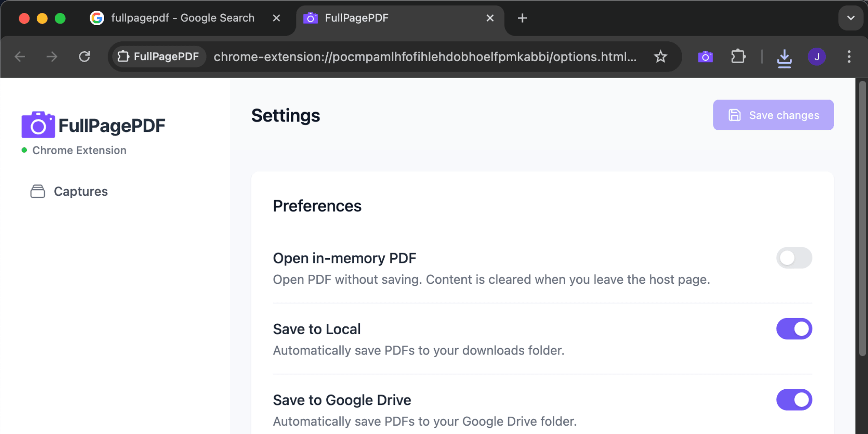The width and height of the screenshot is (868, 434).
Task: Click the profile avatar J
Action: point(817,56)
